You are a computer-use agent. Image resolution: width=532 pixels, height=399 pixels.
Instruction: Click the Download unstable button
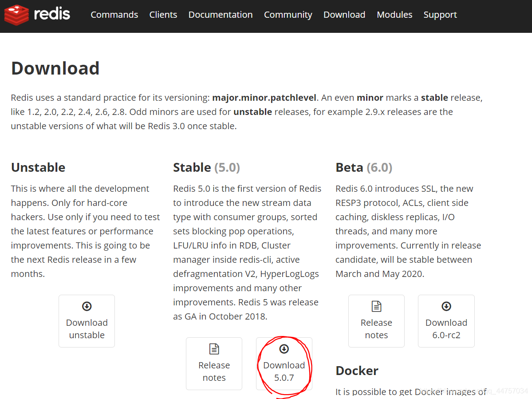[87, 321]
